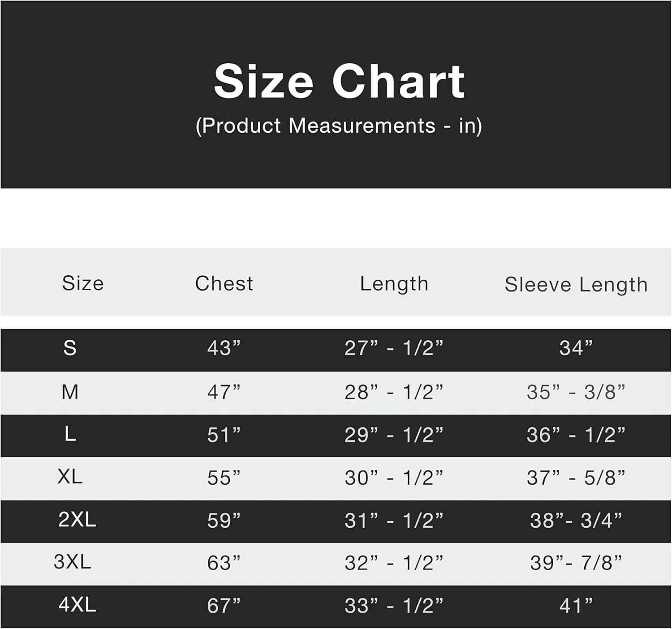
Task: Pick the 4XL size row label
Action: click(x=77, y=605)
